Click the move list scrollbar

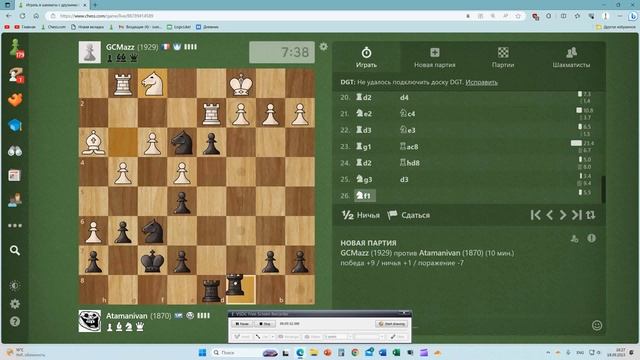click(x=603, y=189)
